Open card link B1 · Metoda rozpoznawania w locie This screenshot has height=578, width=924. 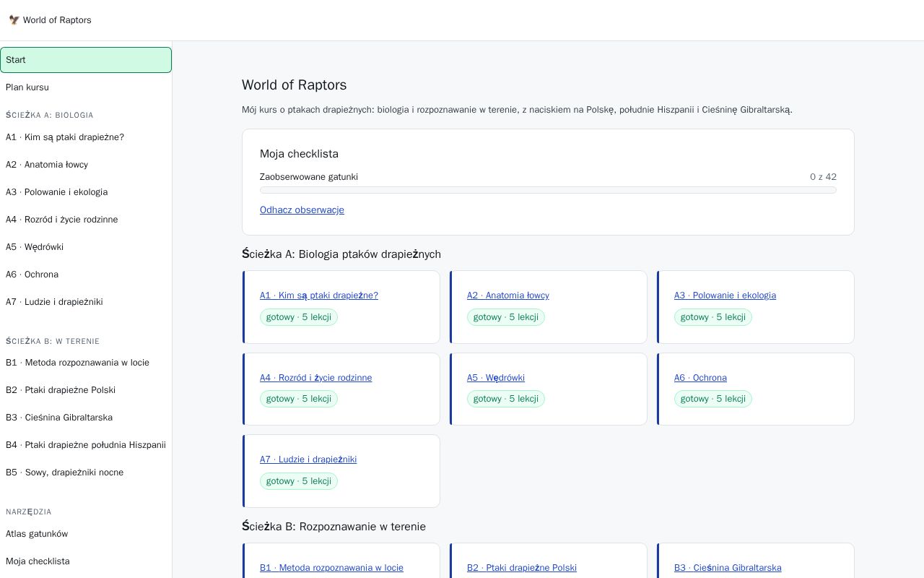pyautogui.click(x=331, y=568)
